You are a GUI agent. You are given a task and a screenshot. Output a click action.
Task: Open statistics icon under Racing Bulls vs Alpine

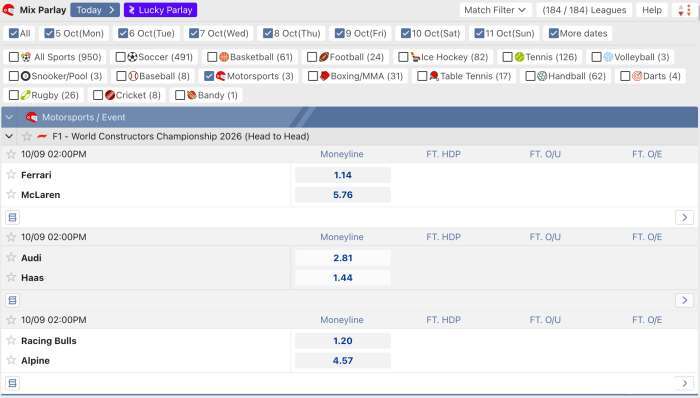click(x=12, y=383)
